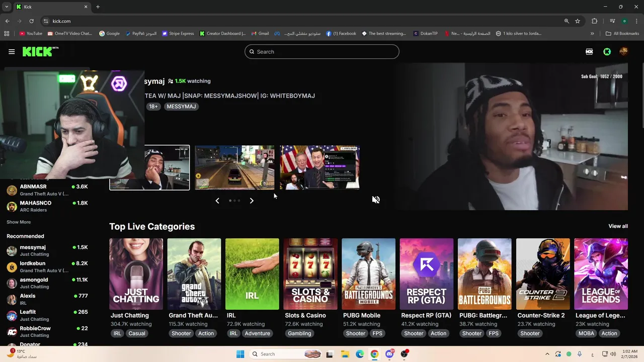
Task: Open the green Kick K icon in the header
Action: pos(607,52)
